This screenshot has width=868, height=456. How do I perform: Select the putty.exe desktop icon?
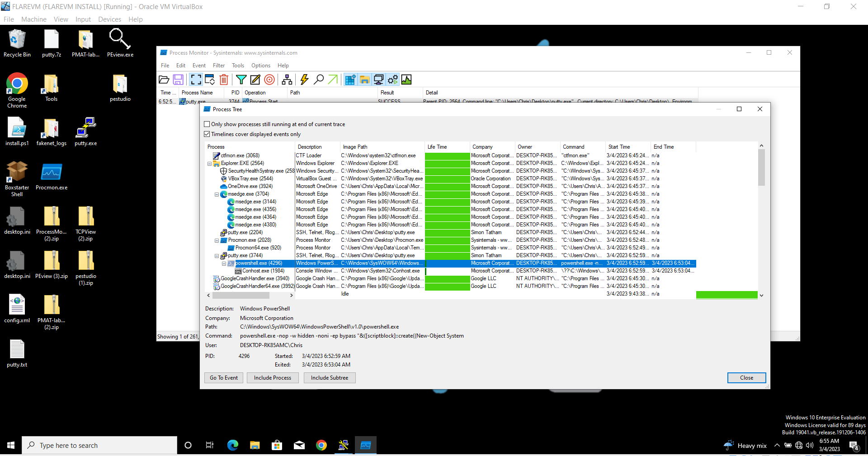pyautogui.click(x=86, y=132)
